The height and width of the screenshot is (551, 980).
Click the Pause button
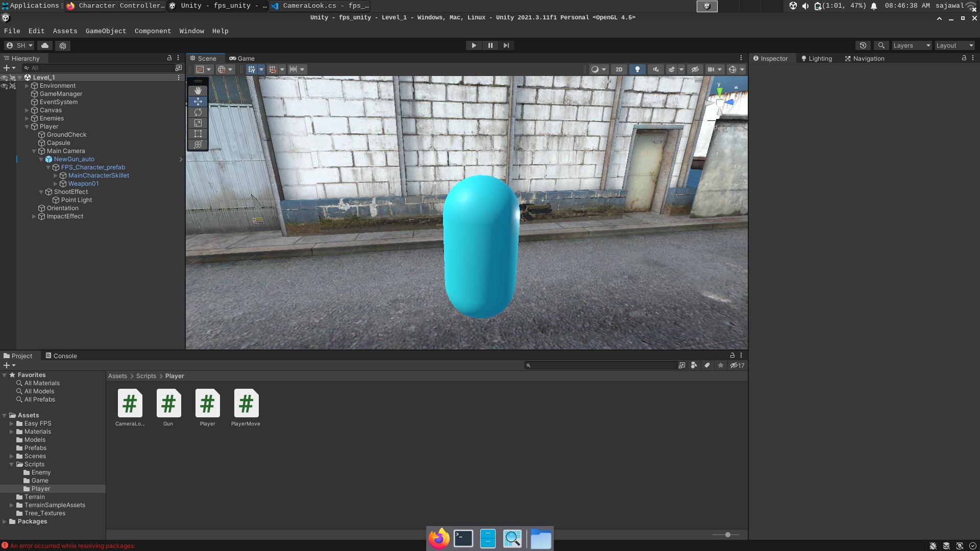pos(490,45)
